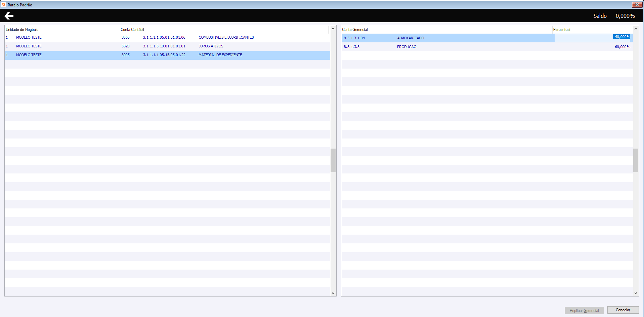Screen dimensions: 644x317
Task: Click the Replicar Gerencial button
Action: pos(584,311)
